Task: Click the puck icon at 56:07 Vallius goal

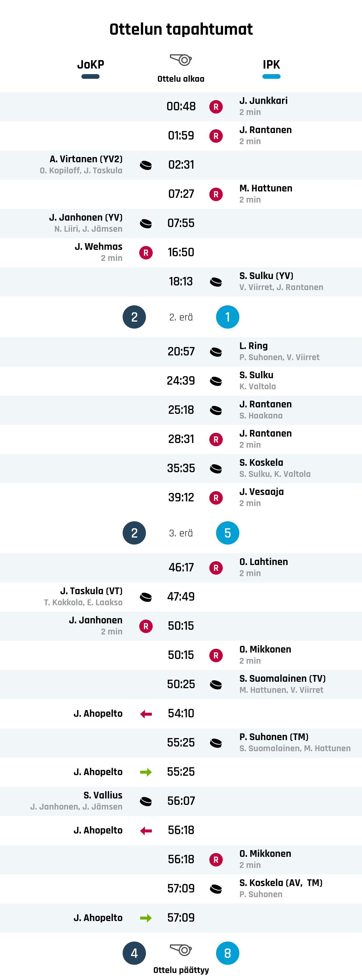Action: click(x=146, y=801)
